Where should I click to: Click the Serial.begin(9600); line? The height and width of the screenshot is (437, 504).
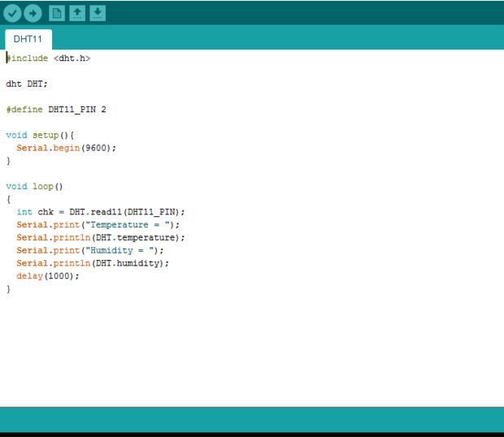pyautogui.click(x=66, y=148)
